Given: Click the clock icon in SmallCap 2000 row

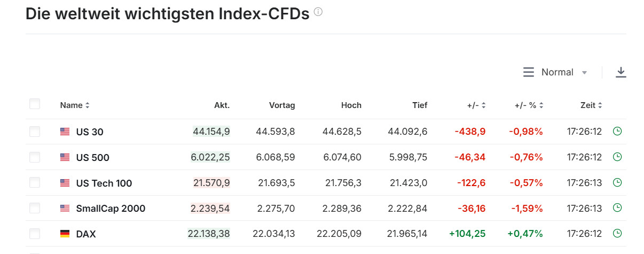Looking at the screenshot, I should tap(617, 207).
